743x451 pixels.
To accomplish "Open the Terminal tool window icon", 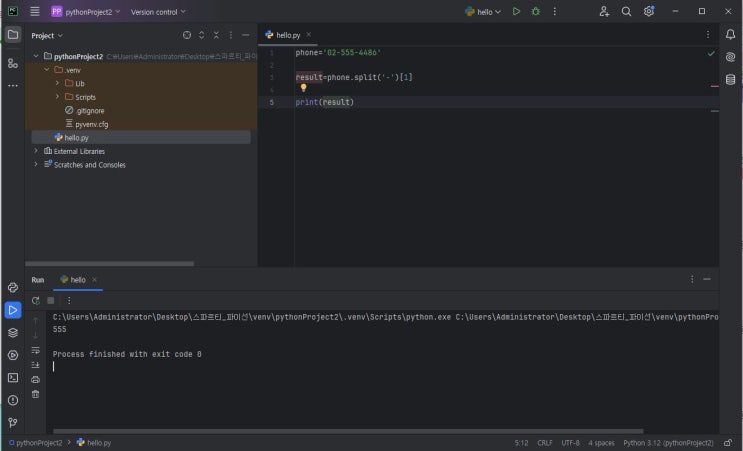I will tap(13, 378).
